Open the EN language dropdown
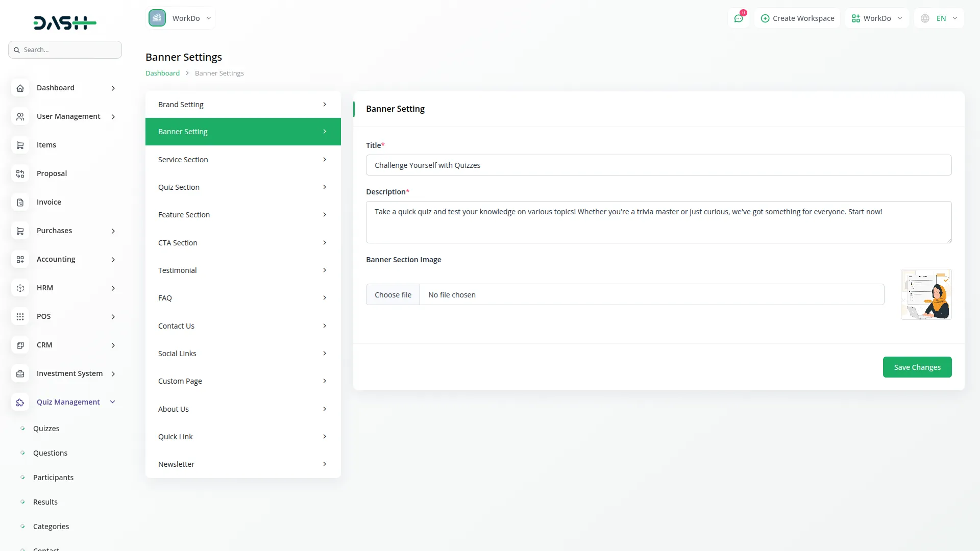The image size is (980, 551). (x=938, y=18)
